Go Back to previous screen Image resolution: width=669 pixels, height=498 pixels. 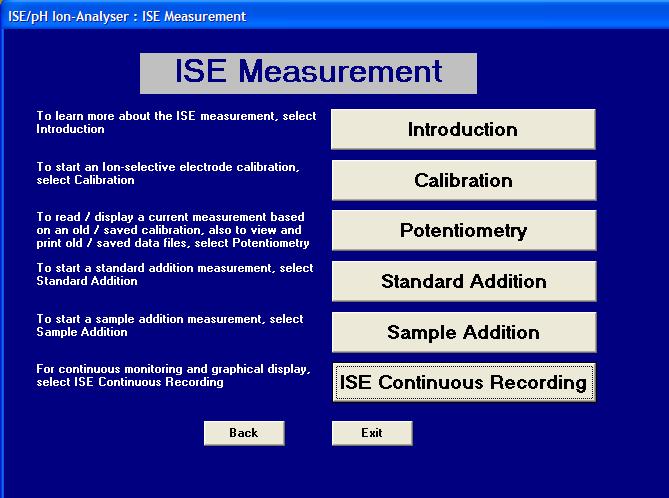244,433
